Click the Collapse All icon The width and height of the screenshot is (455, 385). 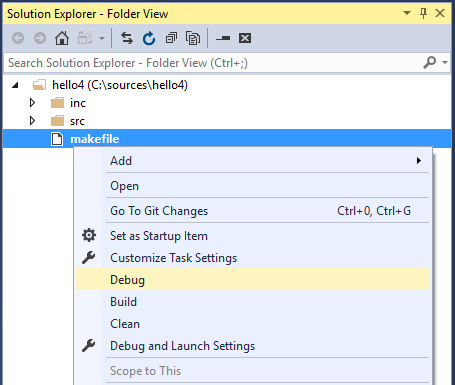pos(171,38)
